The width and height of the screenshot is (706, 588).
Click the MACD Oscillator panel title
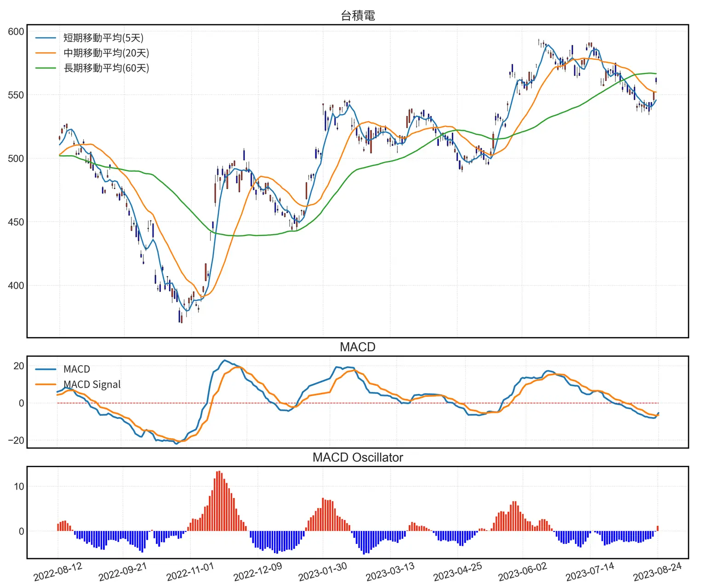(x=358, y=458)
